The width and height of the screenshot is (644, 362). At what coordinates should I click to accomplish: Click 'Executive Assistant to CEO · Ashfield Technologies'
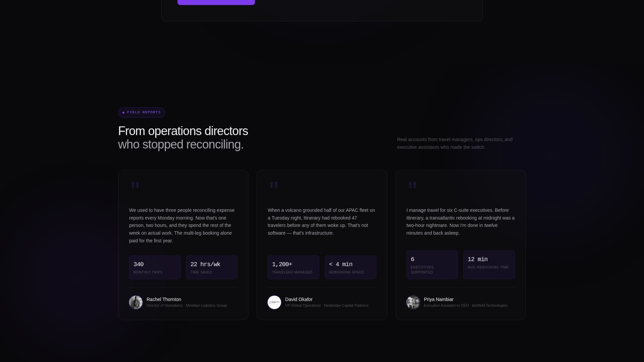466,305
